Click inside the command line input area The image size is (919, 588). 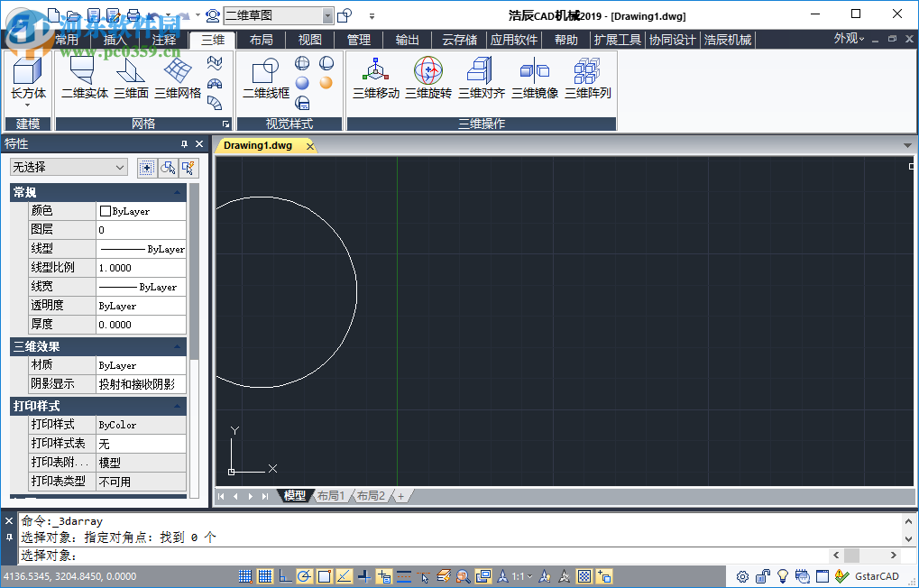[x=361, y=556]
